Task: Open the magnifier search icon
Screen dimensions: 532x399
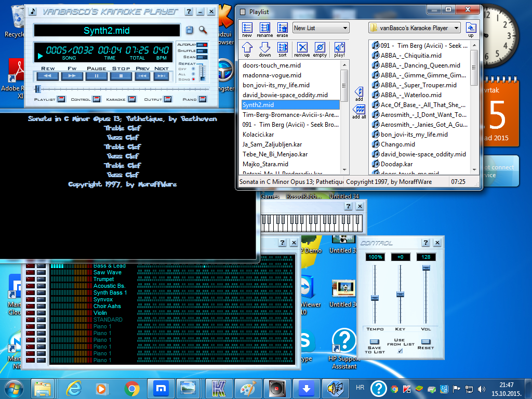Action: click(x=203, y=30)
